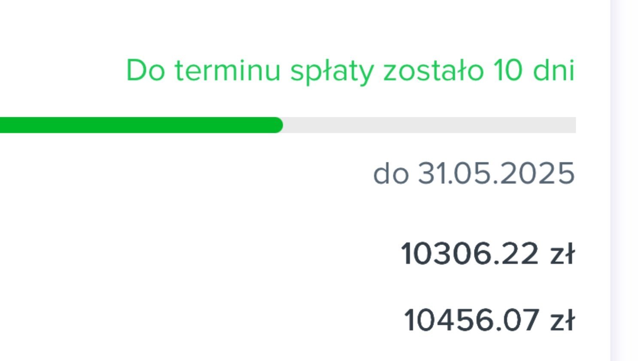Click the "31.05.2025" date value
The height and width of the screenshot is (361, 644).
[496, 174]
